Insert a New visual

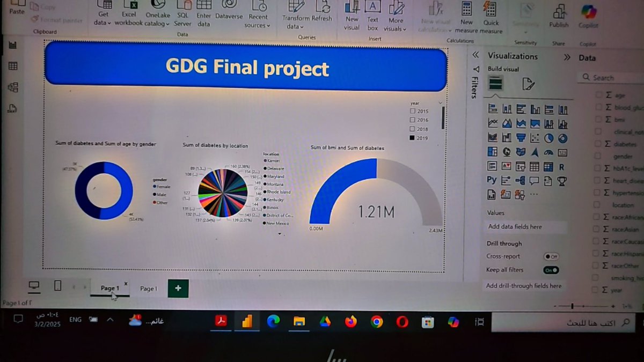click(352, 16)
